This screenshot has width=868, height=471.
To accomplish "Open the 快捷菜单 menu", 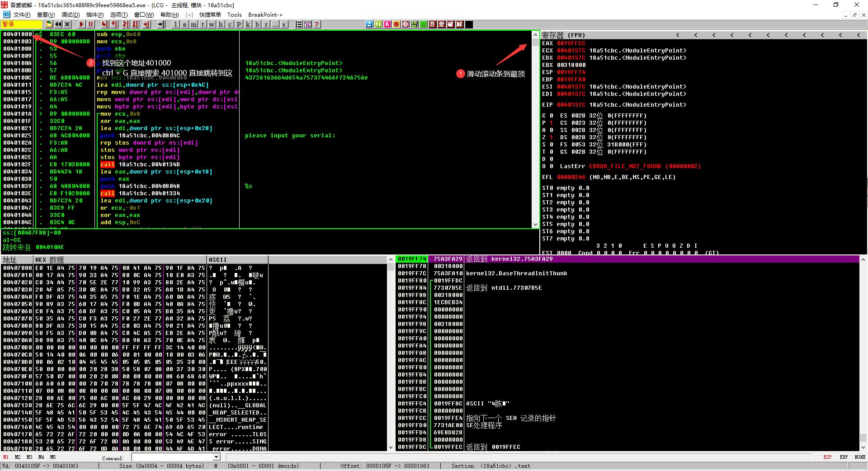I will 210,15.
